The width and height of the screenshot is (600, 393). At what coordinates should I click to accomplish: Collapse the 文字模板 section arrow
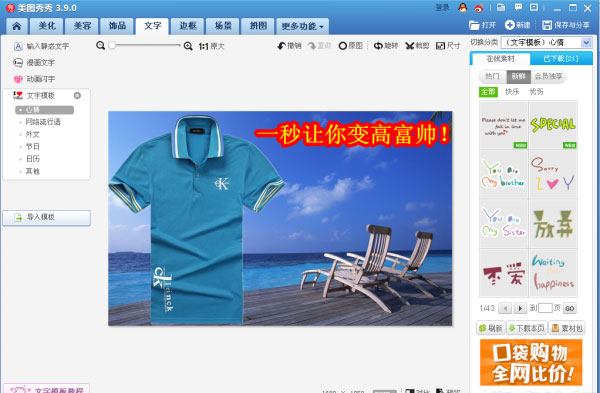pyautogui.click(x=77, y=95)
